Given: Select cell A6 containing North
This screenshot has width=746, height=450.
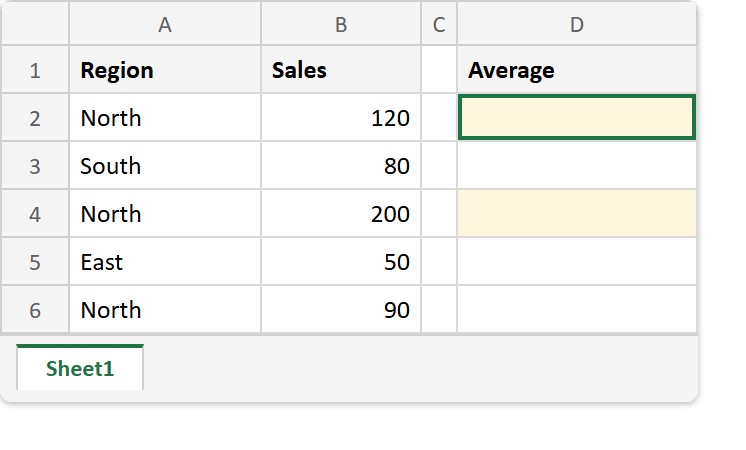Looking at the screenshot, I should click(165, 310).
